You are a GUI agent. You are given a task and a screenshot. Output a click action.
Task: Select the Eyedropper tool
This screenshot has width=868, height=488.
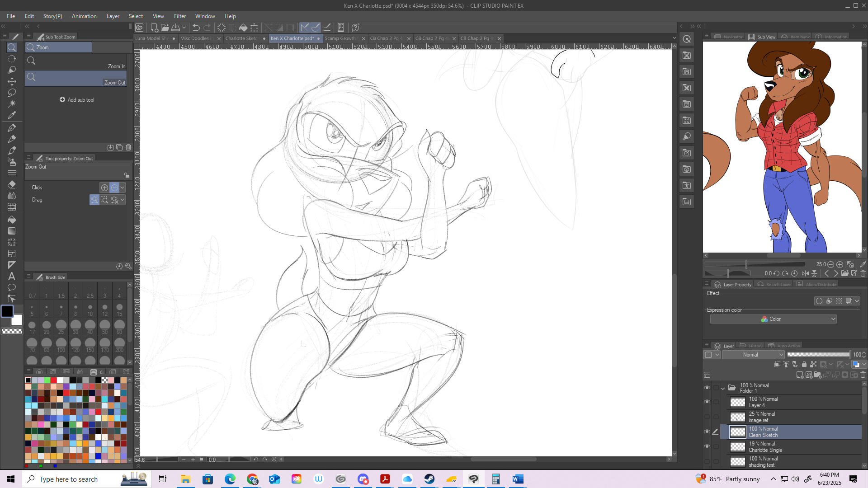(x=12, y=115)
